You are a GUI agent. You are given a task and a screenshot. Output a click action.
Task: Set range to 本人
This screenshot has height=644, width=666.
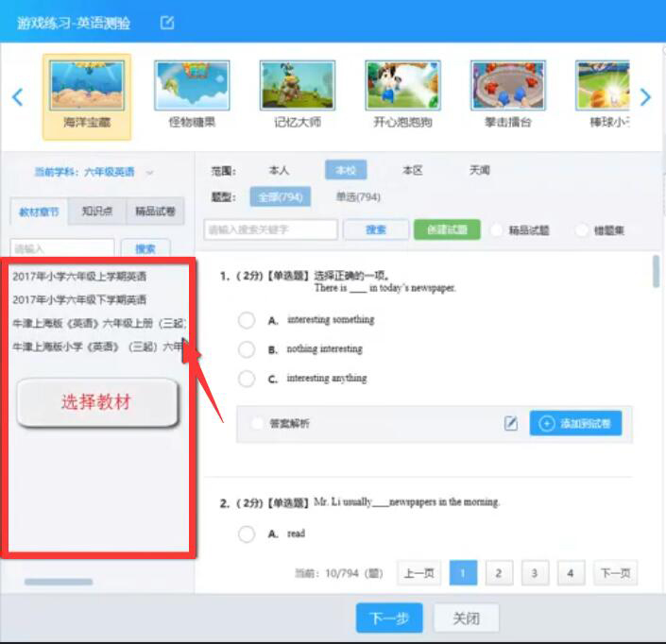click(279, 170)
